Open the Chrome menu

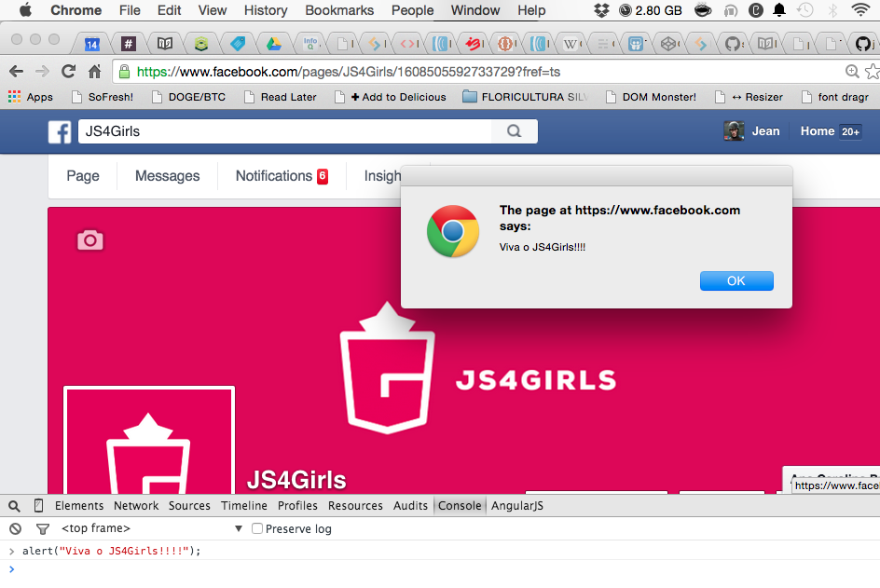[76, 10]
